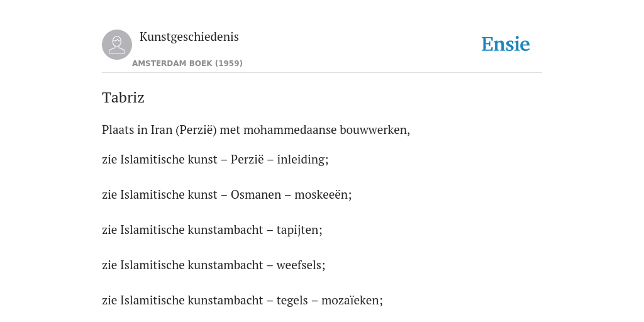
Task: Open the Ensie logo link
Action: coord(506,44)
